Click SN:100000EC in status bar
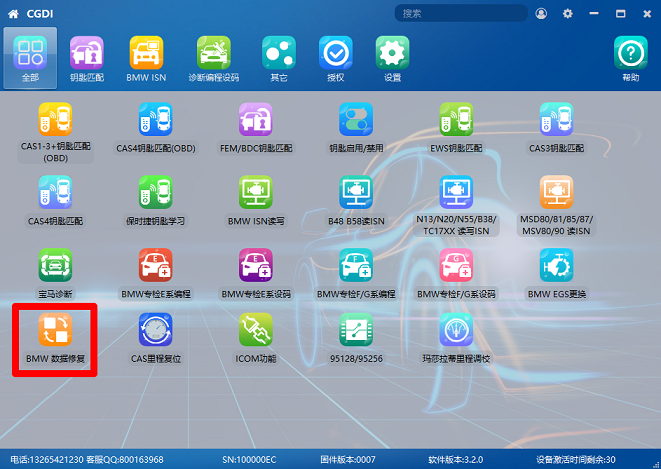The image size is (661, 469). [249, 459]
